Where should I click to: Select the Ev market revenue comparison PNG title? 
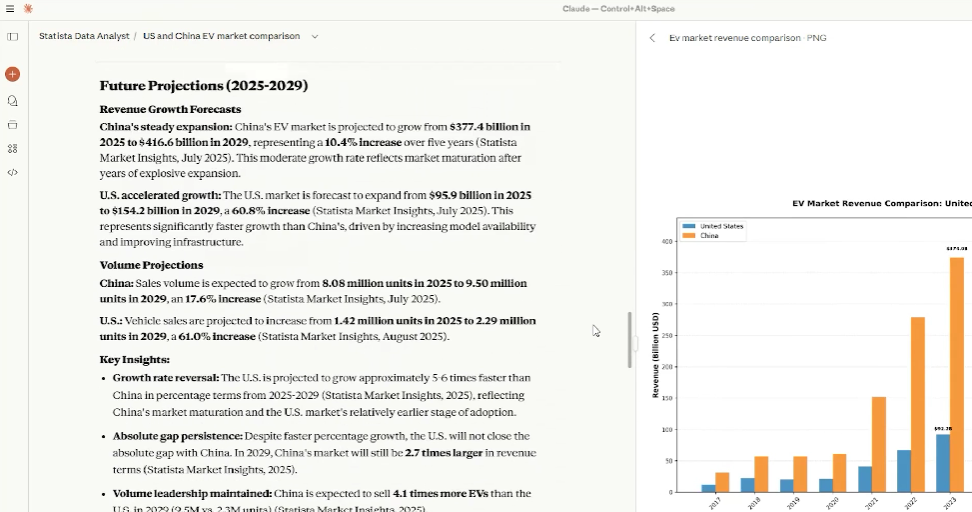coord(747,38)
